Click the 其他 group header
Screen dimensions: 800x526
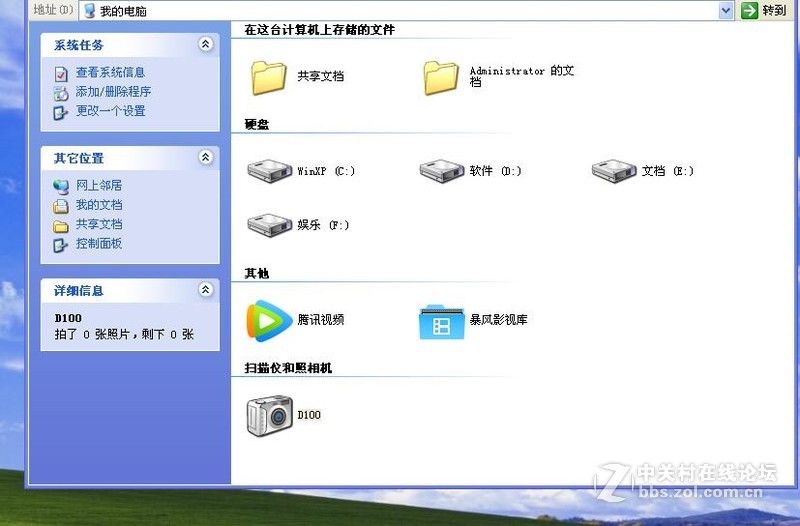[257, 273]
